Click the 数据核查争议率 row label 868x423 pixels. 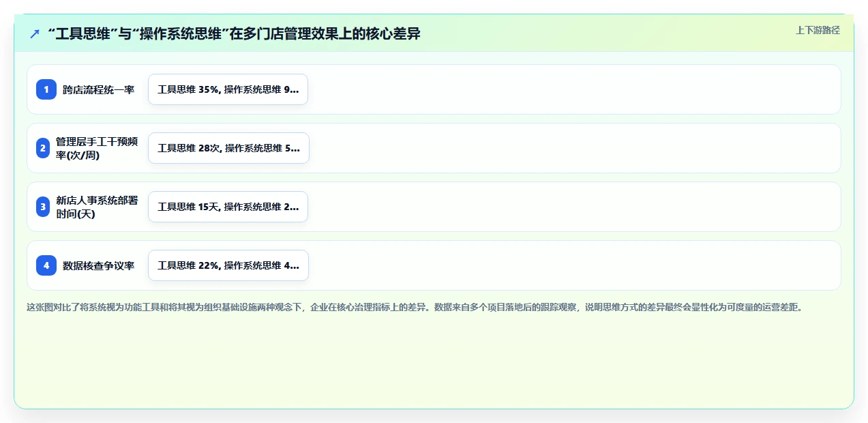99,265
